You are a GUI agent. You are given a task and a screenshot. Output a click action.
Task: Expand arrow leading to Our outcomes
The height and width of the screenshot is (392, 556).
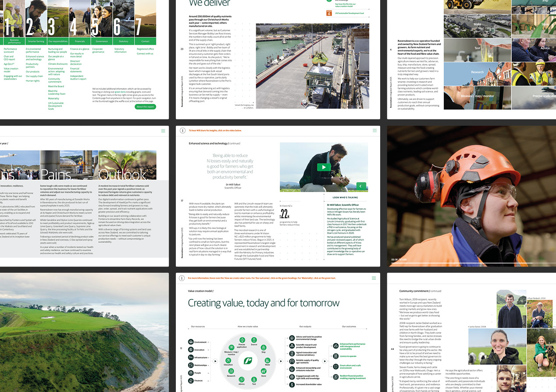(325, 361)
